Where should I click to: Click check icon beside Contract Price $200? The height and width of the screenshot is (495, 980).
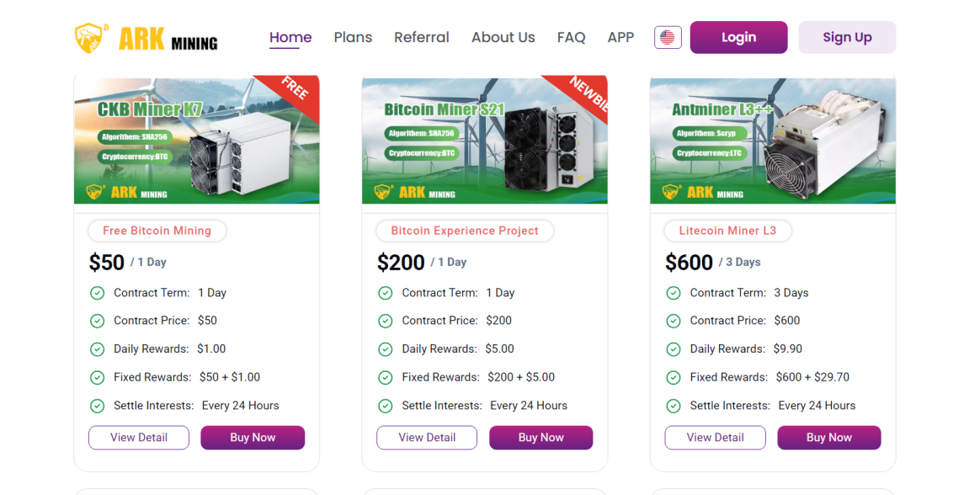[385, 321]
